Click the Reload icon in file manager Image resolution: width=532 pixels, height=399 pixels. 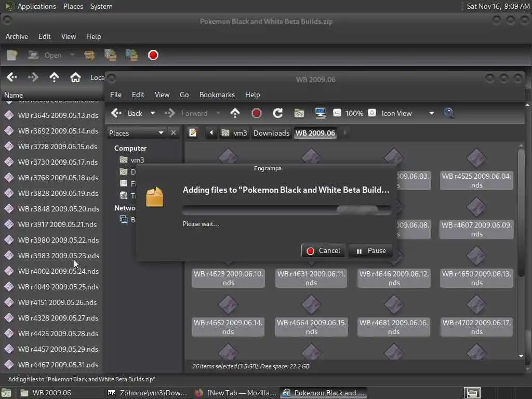[x=278, y=113]
